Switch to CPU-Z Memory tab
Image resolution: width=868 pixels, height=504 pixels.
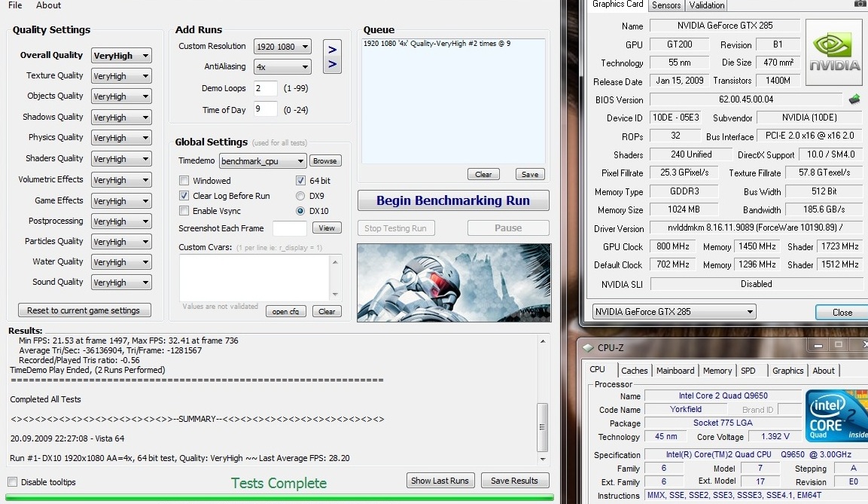click(717, 371)
